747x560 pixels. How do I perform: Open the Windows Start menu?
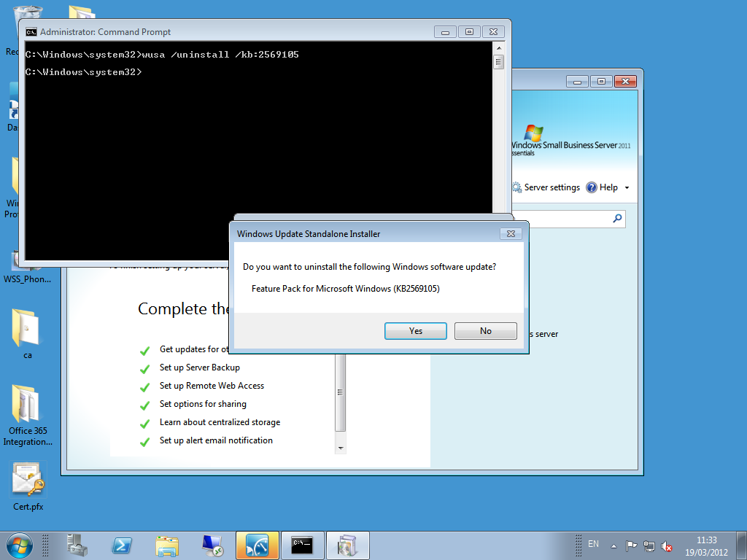(19, 545)
